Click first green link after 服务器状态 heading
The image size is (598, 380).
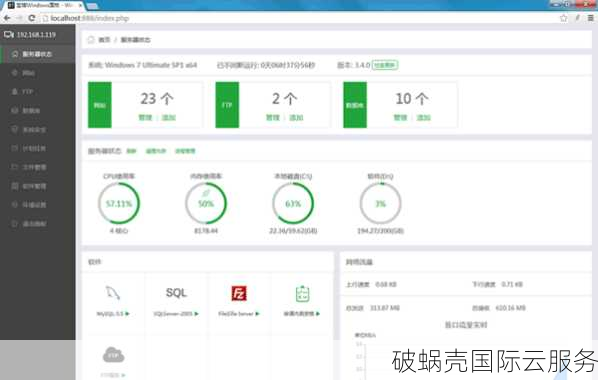(131, 151)
